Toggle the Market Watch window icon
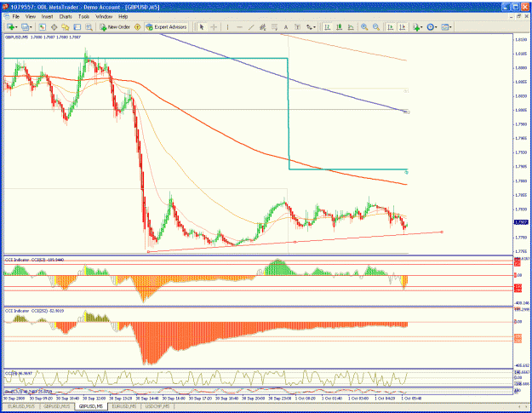 (x=42, y=27)
